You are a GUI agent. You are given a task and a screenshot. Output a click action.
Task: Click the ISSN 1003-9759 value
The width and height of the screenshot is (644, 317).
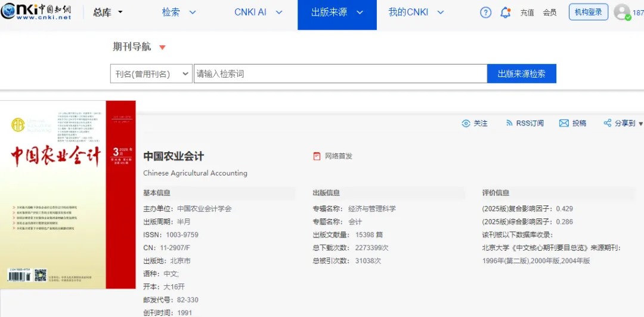(182, 235)
